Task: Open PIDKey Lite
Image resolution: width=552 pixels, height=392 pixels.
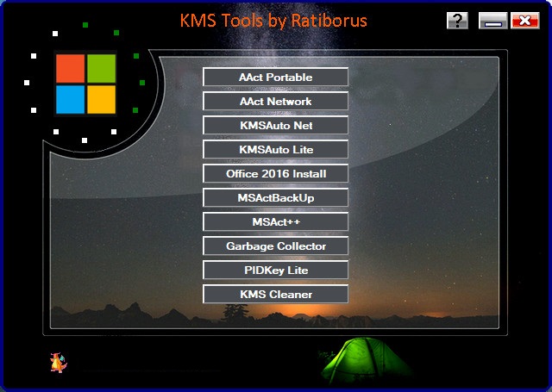Action: pos(275,270)
